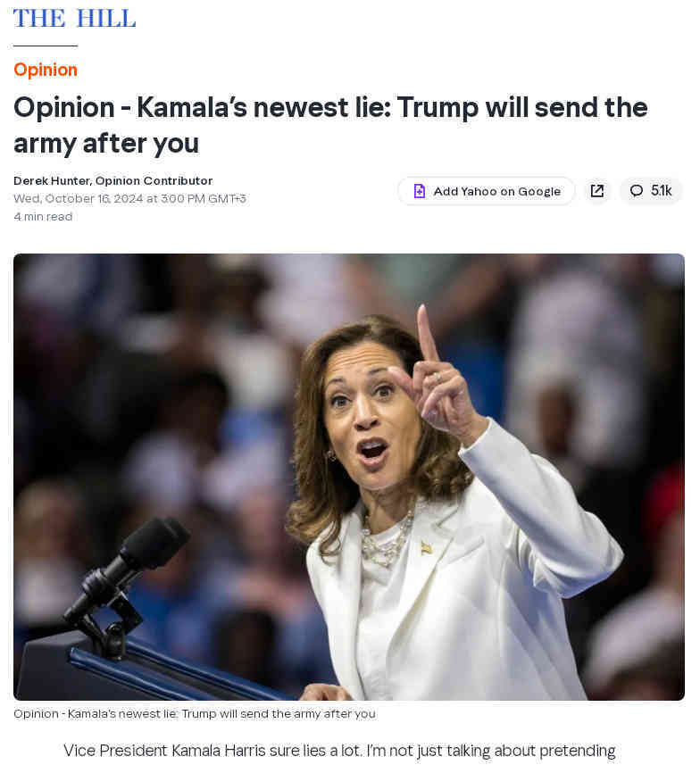Click The Hill logo

74,19
